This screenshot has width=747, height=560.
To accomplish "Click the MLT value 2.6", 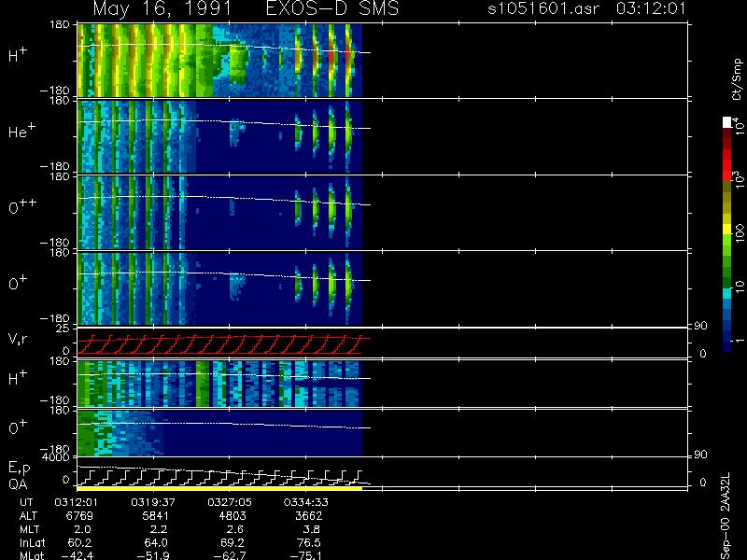I will click(x=235, y=529).
